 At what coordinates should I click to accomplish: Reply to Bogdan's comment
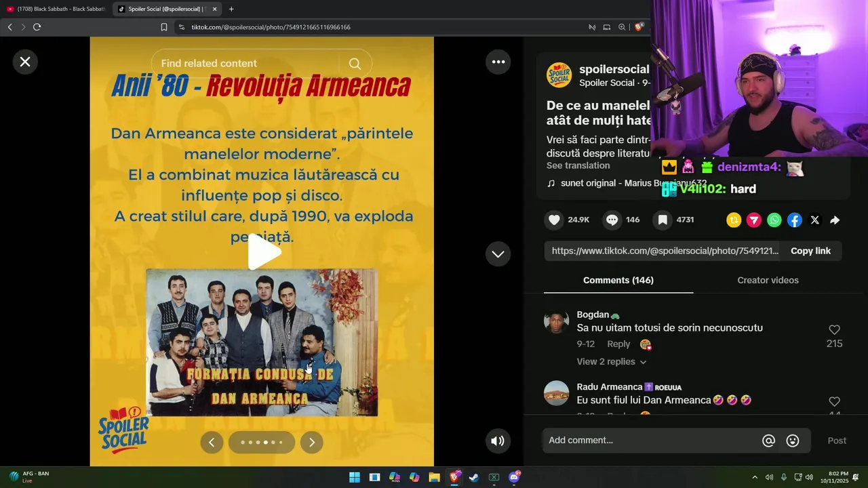pos(618,344)
